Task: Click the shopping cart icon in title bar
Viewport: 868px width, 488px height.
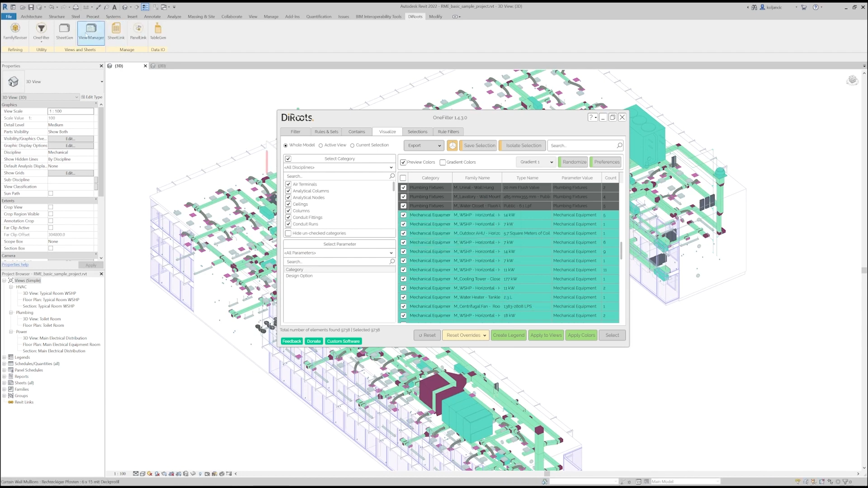Action: click(x=804, y=7)
